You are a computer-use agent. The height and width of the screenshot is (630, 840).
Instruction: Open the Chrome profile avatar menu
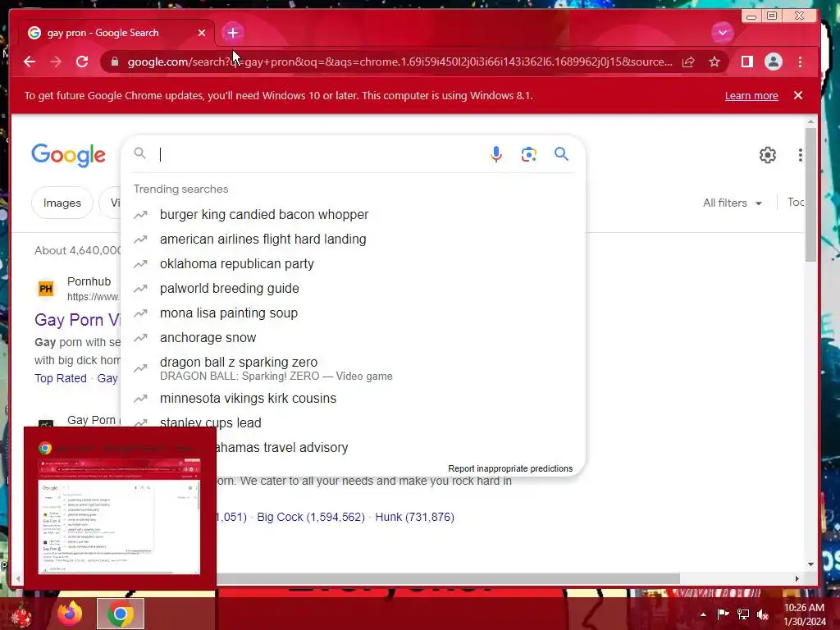[773, 62]
